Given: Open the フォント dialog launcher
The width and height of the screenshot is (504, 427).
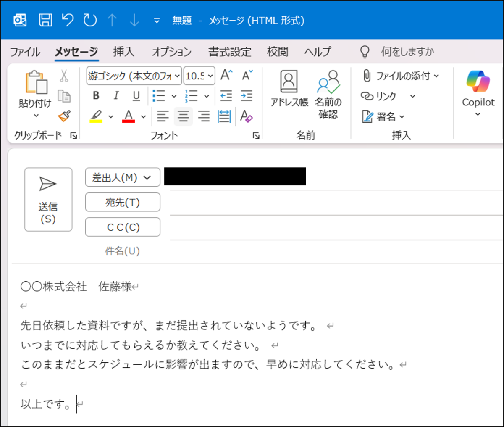Looking at the screenshot, I should pyautogui.click(x=256, y=135).
